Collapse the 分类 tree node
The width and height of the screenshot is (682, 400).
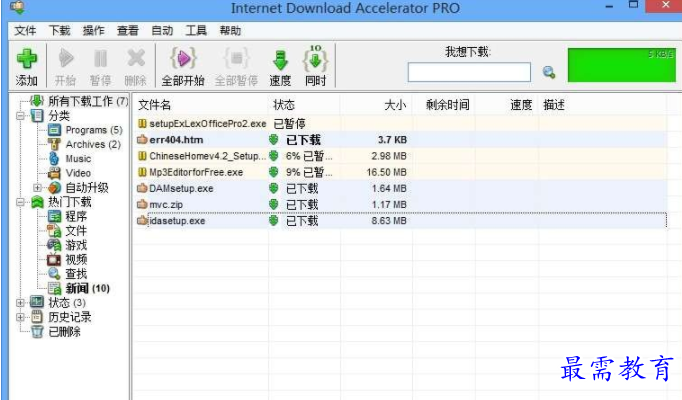tap(20, 116)
